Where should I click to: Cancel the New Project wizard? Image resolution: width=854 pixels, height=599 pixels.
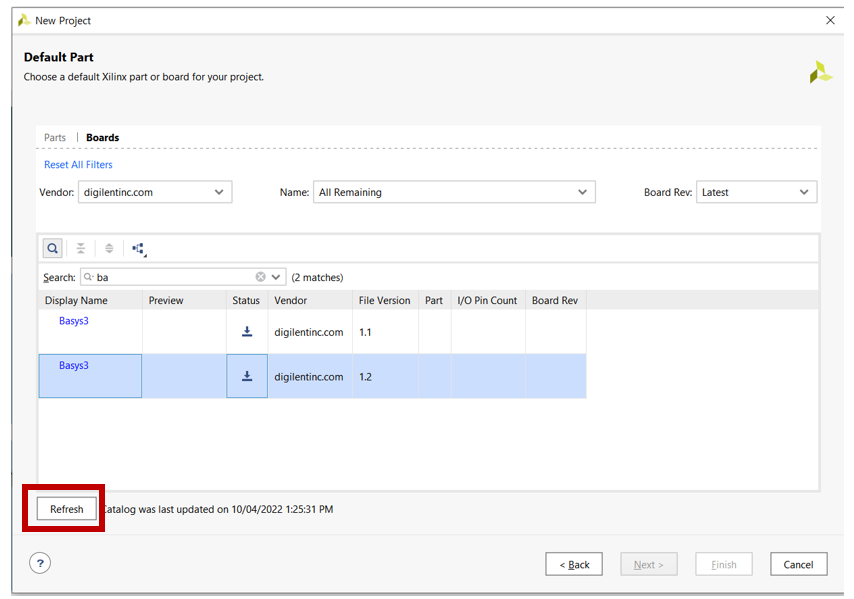click(798, 564)
